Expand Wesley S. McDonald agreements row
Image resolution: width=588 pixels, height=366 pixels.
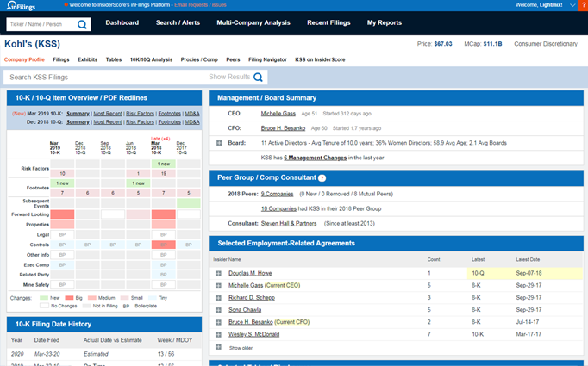coord(218,334)
